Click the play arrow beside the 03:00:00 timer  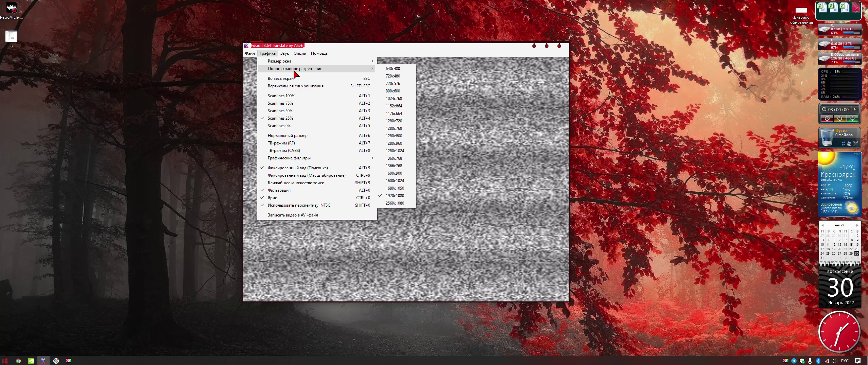click(x=855, y=109)
